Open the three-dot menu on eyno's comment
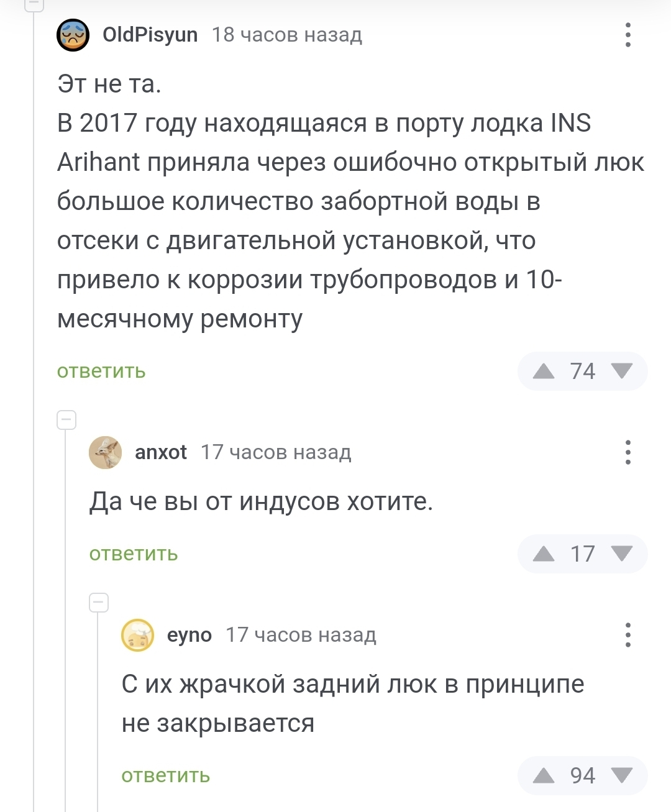 point(629,636)
